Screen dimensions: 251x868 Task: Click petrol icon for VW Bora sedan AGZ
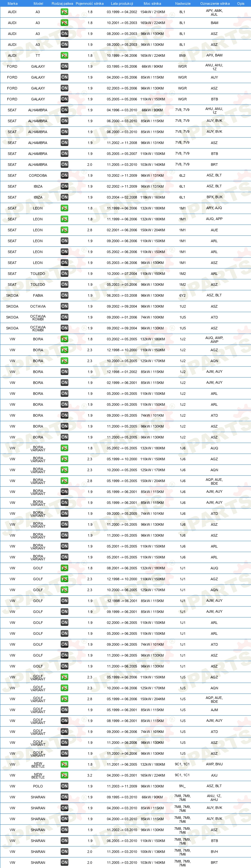(x=65, y=350)
